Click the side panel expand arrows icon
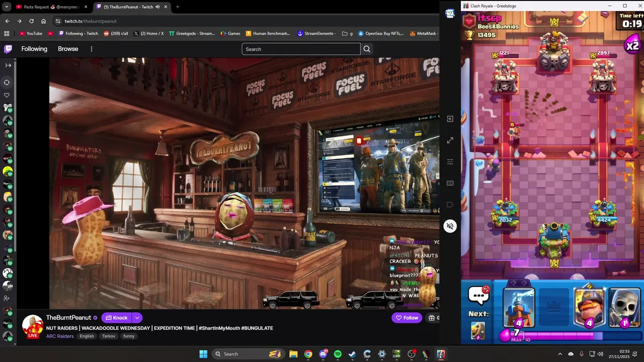The image size is (644, 362). click(450, 140)
